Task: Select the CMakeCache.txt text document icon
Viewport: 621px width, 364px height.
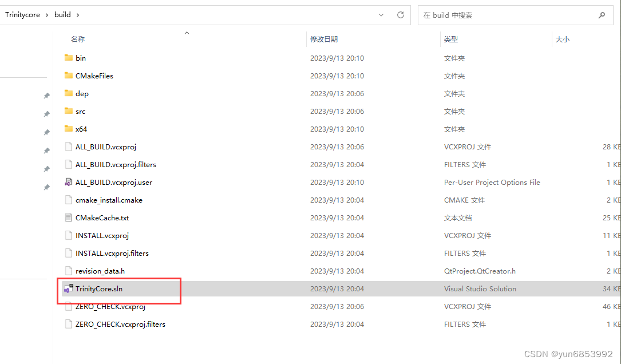Action: click(69, 217)
